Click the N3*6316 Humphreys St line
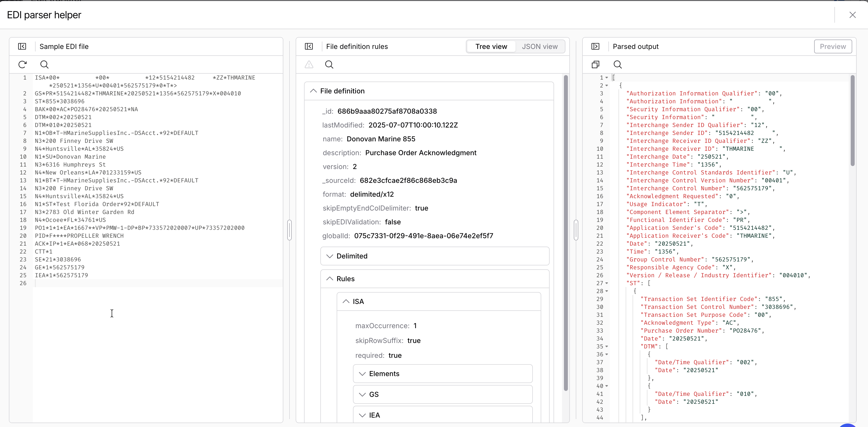The image size is (868, 427). 70,165
